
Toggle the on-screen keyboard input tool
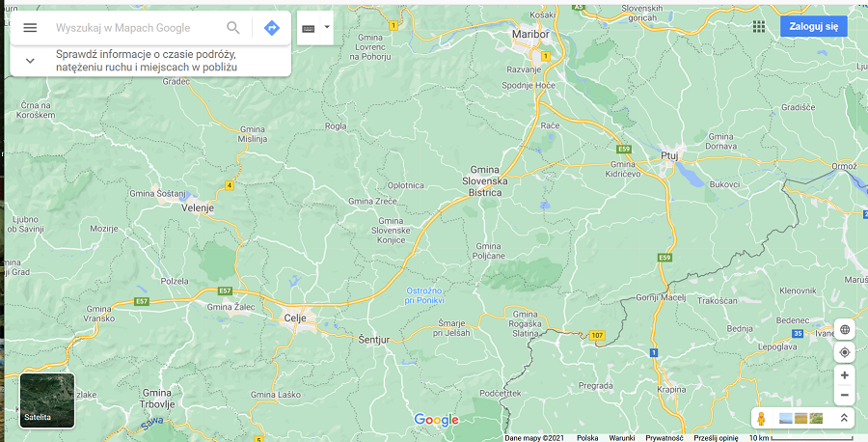coord(309,28)
